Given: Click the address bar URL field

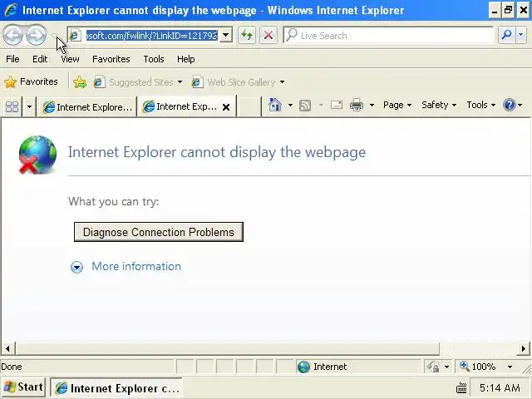Looking at the screenshot, I should point(151,35).
